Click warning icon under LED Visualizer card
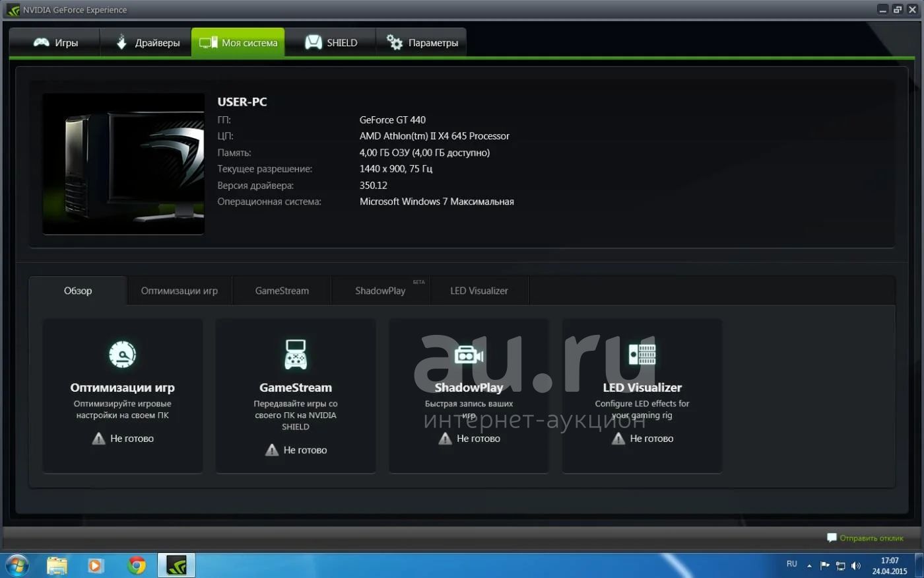The image size is (924, 578). coord(618,439)
